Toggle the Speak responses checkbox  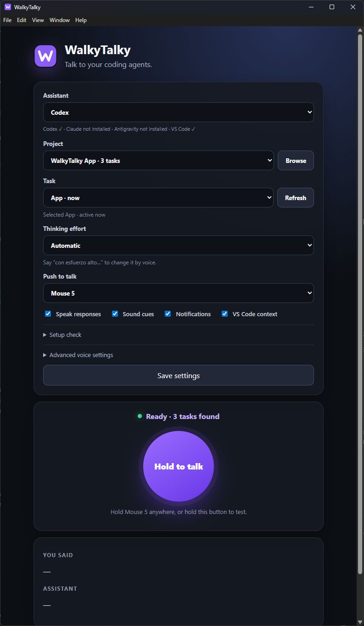point(48,314)
